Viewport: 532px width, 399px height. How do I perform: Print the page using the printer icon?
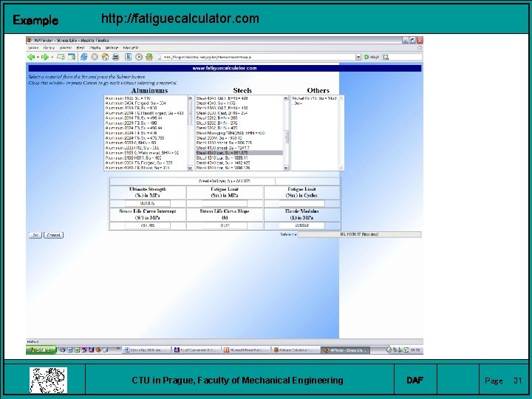coord(116,57)
